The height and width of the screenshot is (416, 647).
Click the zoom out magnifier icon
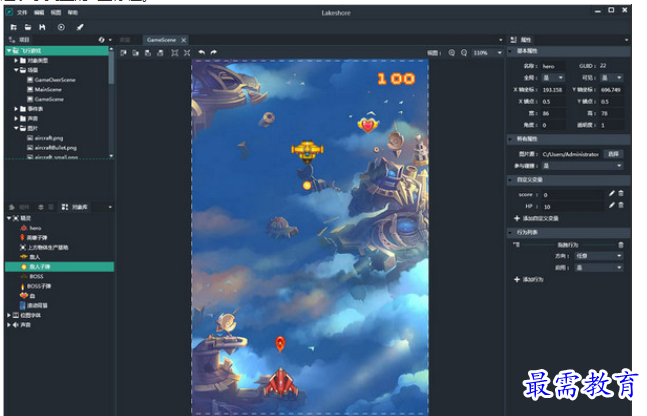(464, 53)
